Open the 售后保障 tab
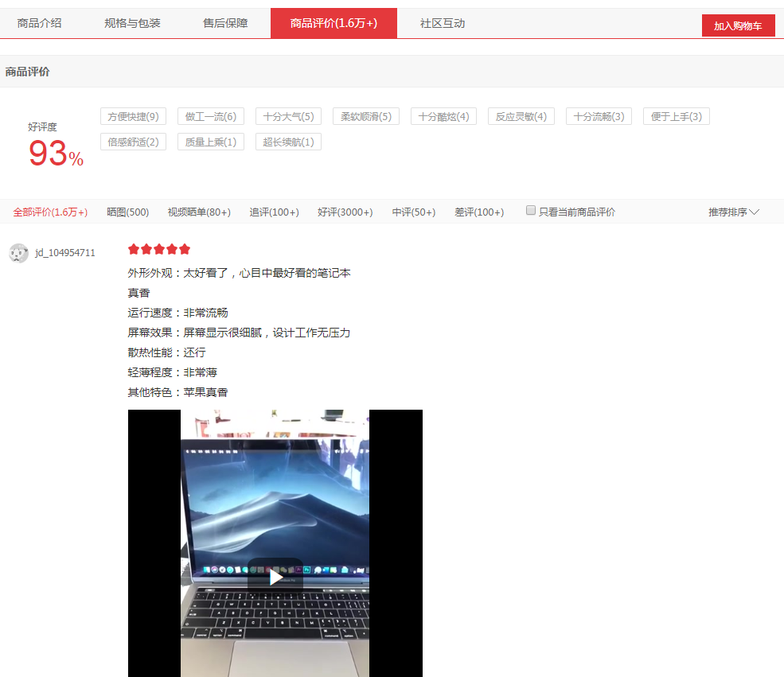The image size is (784, 677). coord(225,23)
